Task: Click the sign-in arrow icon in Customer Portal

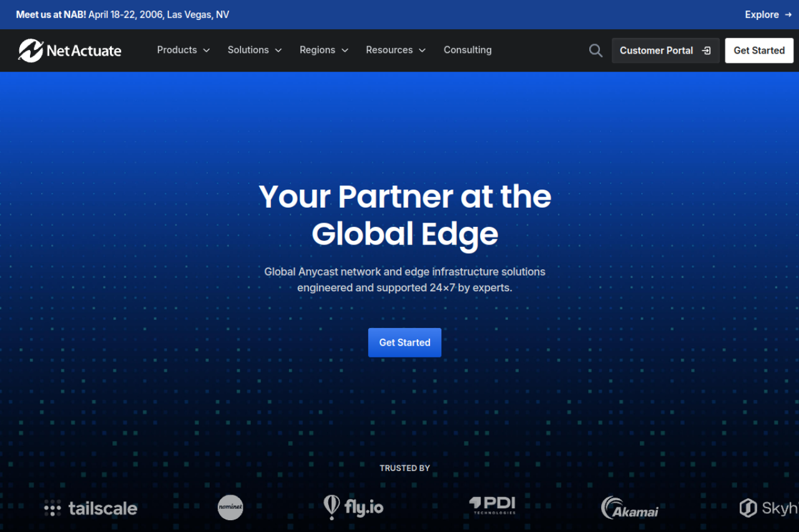Action: coord(707,51)
